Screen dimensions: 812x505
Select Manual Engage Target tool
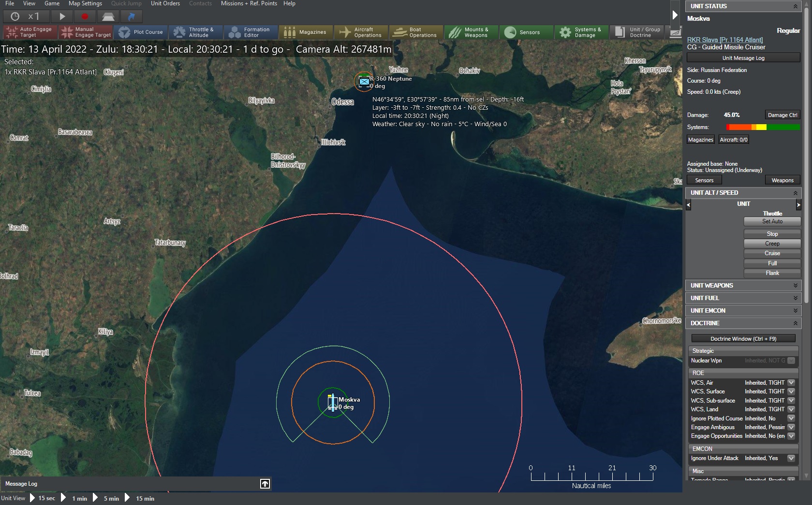coord(86,32)
